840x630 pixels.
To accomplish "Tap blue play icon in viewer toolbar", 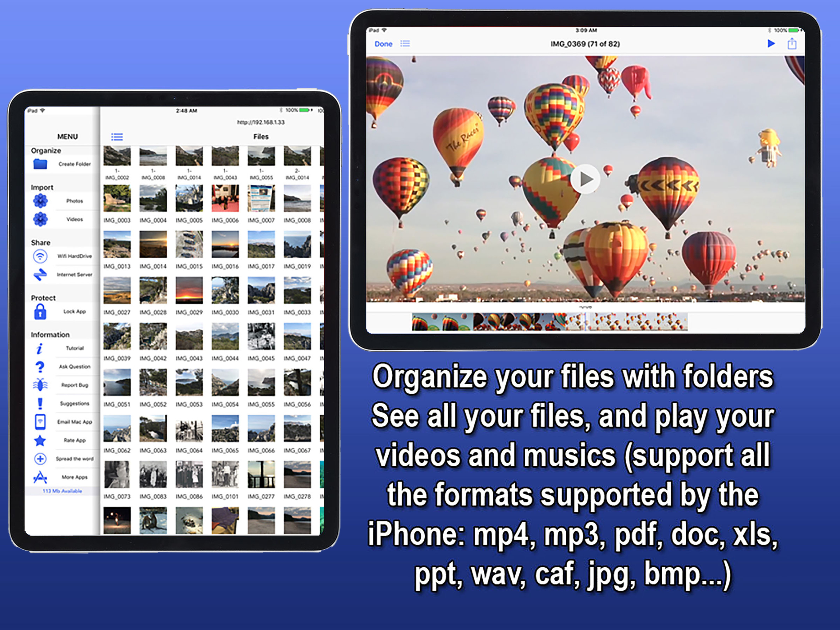I will (x=771, y=43).
